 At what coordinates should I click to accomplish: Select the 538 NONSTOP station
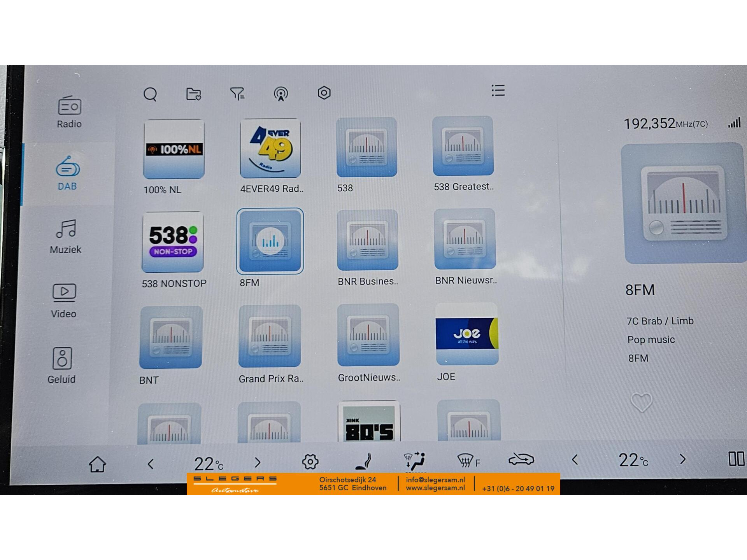point(173,242)
